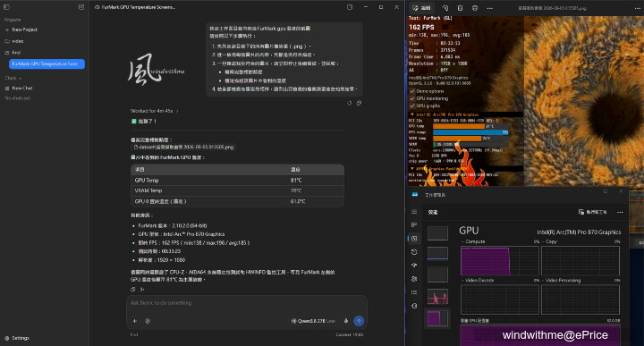The image size is (644, 346).
Task: Open the Video Processing engine dropdown
Action: point(561,281)
